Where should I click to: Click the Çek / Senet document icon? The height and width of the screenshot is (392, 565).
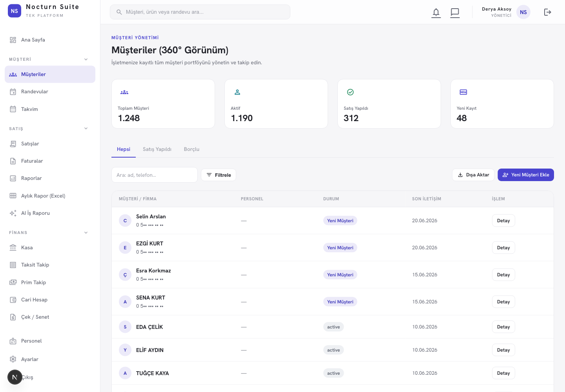tap(13, 317)
